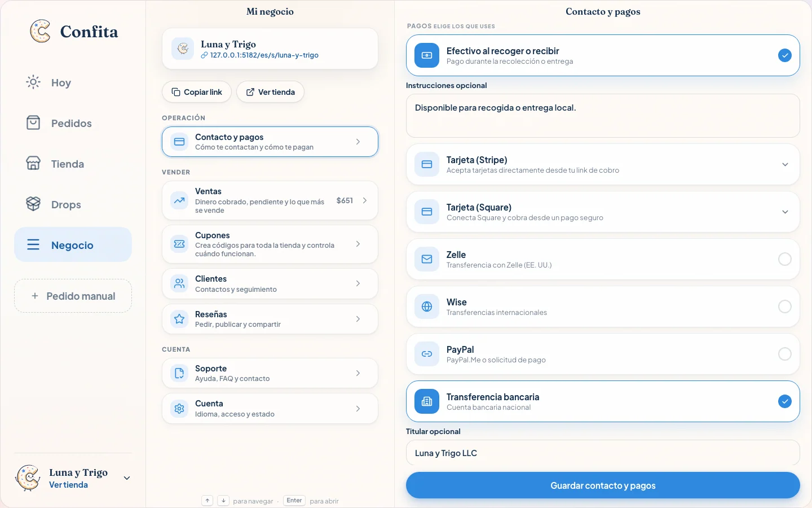The width and height of the screenshot is (812, 508).
Task: Click the envelope icon for Zelle
Action: [x=427, y=259]
